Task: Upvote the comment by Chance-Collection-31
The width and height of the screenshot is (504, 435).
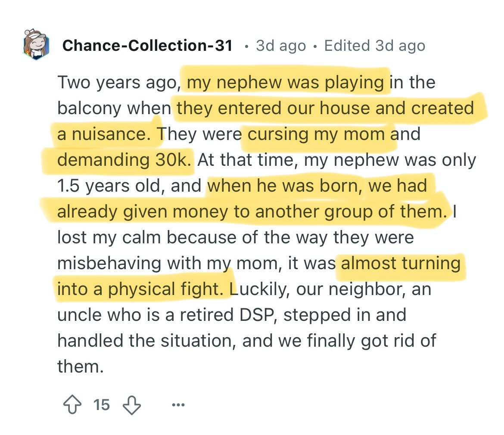Action: 73,405
